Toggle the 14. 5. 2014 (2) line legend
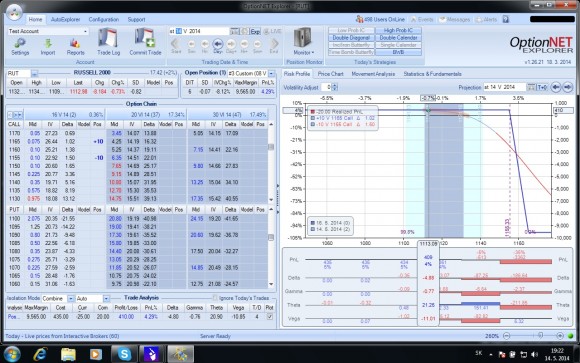This screenshot has height=363, width=580. (x=313, y=229)
